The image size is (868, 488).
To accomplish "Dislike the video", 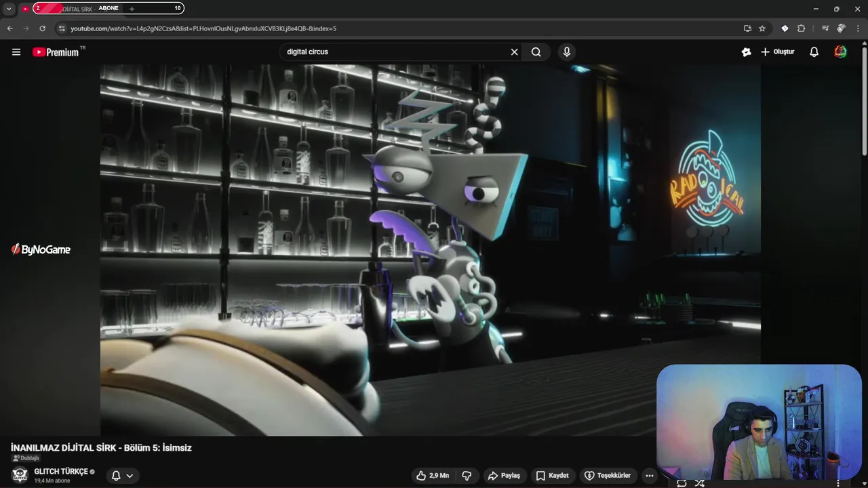I will (x=467, y=476).
